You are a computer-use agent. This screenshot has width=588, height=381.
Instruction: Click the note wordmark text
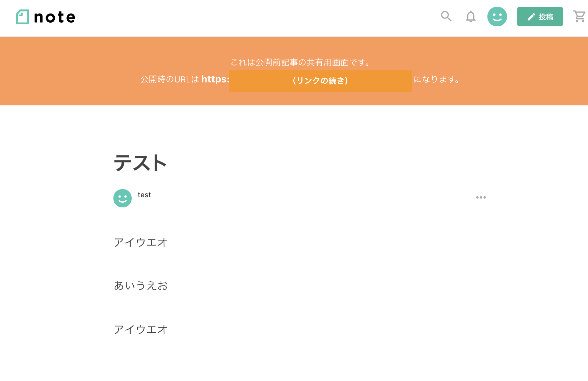coord(55,17)
